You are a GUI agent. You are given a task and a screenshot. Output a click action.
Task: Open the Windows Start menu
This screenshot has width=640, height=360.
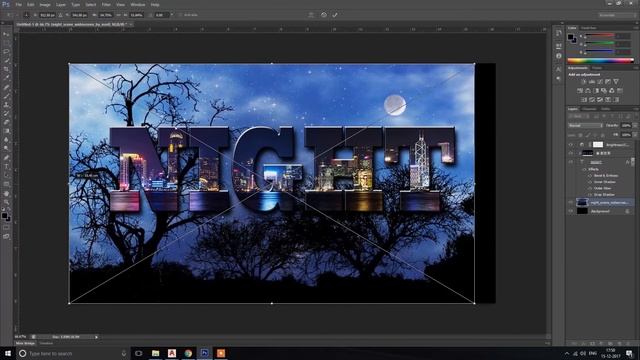click(x=7, y=353)
